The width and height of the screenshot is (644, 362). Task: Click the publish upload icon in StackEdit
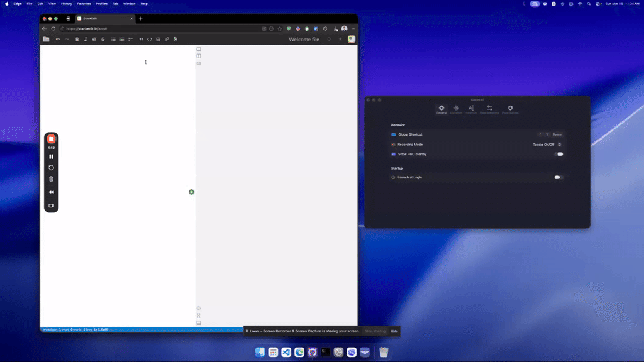coord(340,40)
